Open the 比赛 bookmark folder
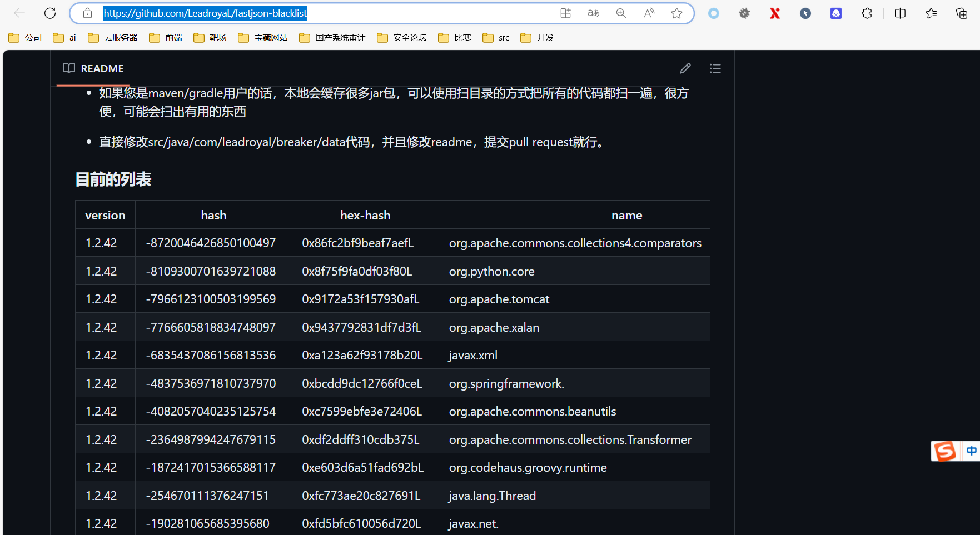The image size is (980, 535). tap(455, 38)
